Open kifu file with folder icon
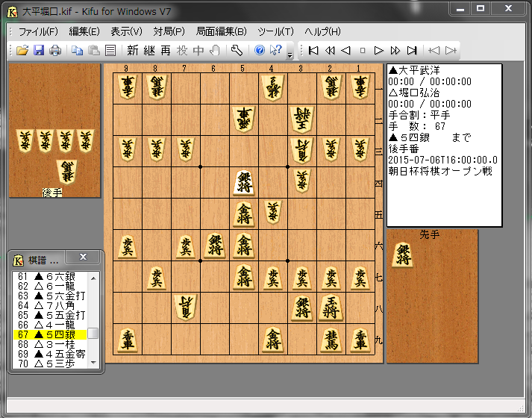The width and height of the screenshot is (532, 418). click(x=22, y=51)
